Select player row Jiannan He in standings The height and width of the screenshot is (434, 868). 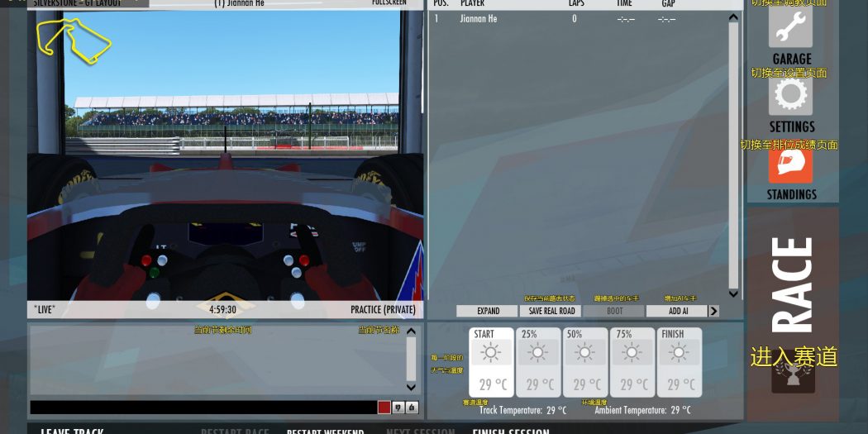pyautogui.click(x=578, y=19)
